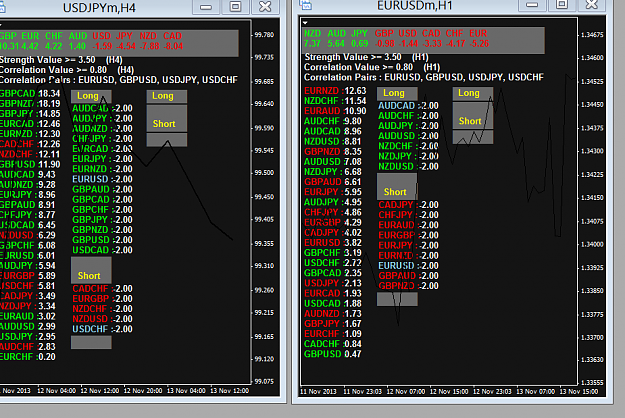Click GBPCAD 18.34 row in USDJPYm window
Screen dimensions: 625x418
[x=30, y=94]
